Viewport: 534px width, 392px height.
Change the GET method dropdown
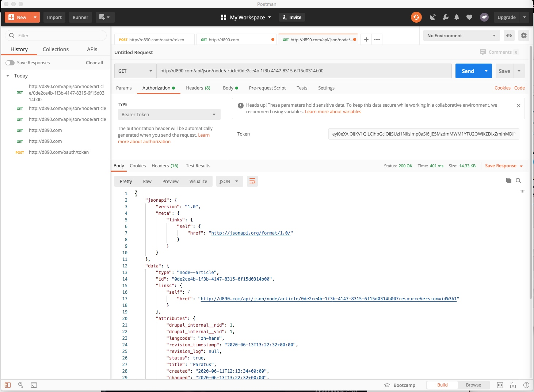(x=135, y=71)
